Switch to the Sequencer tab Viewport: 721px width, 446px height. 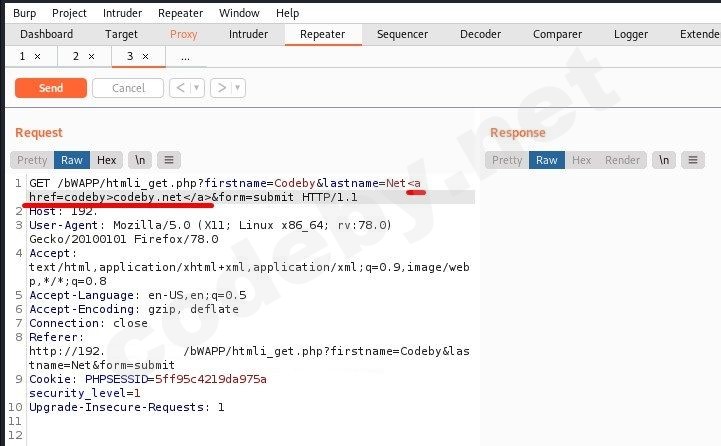click(x=402, y=34)
